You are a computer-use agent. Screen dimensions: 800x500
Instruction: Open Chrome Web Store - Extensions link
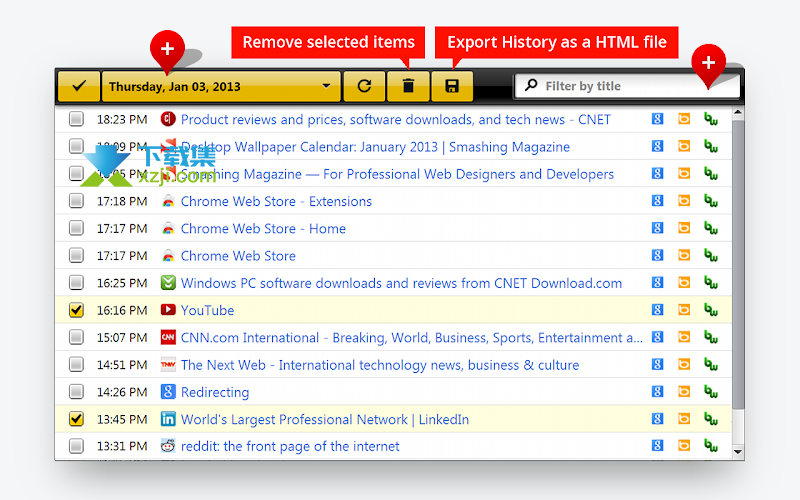coord(276,201)
